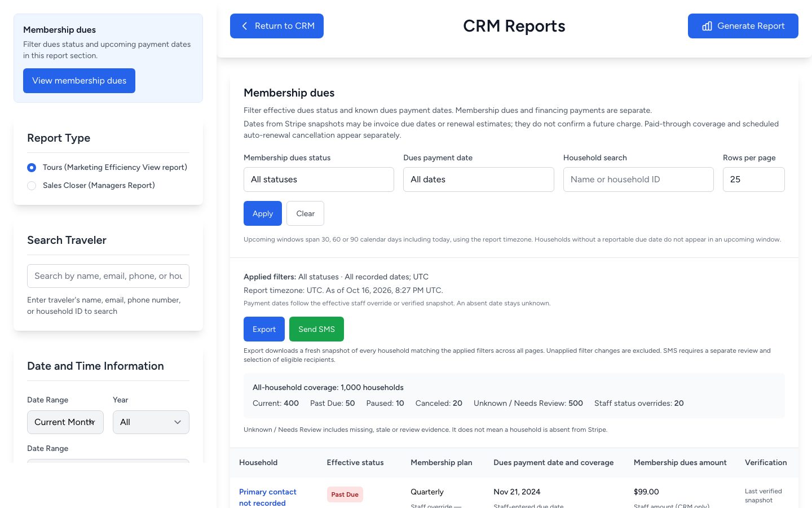Click the bar chart icon in Generate Report
812x508 pixels.
coord(707,26)
